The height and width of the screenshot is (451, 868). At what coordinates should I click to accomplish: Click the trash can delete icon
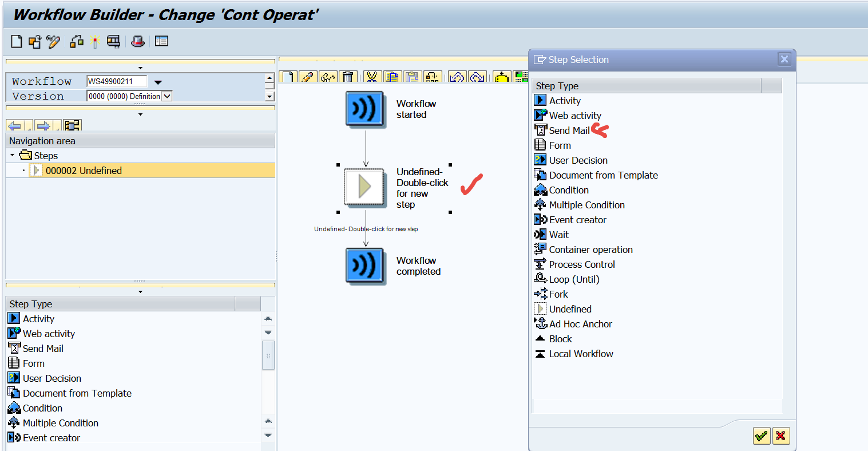pos(347,77)
